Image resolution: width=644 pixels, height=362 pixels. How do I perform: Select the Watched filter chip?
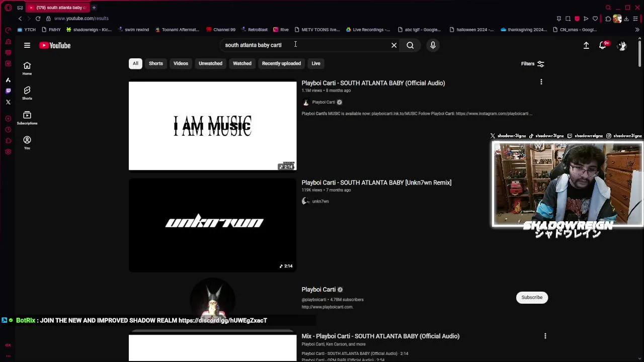(242, 63)
